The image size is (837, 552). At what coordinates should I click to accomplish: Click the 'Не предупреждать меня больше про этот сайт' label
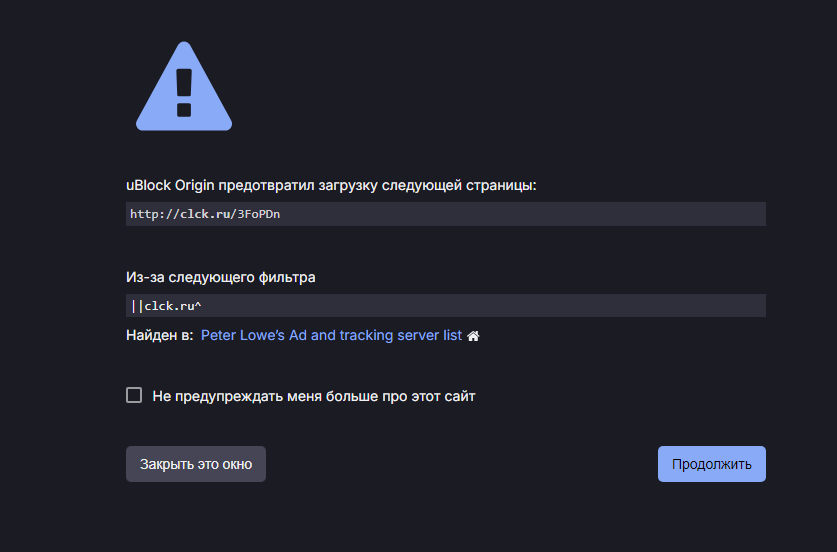[314, 396]
